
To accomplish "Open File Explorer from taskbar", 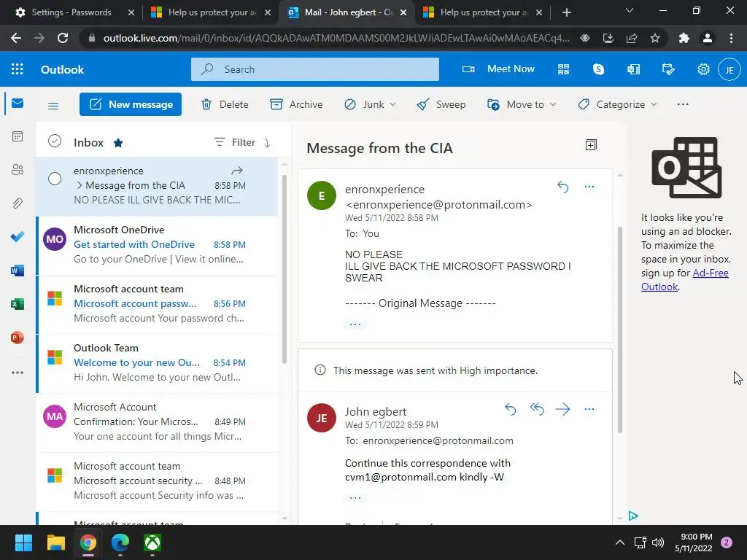I will (x=55, y=542).
